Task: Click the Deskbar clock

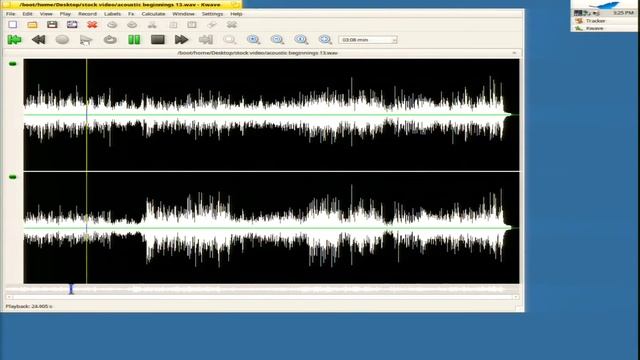Action: pyautogui.click(x=623, y=13)
